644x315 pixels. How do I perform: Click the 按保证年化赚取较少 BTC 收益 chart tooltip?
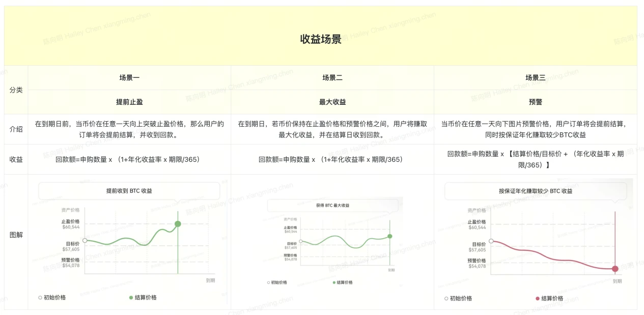pos(536,191)
